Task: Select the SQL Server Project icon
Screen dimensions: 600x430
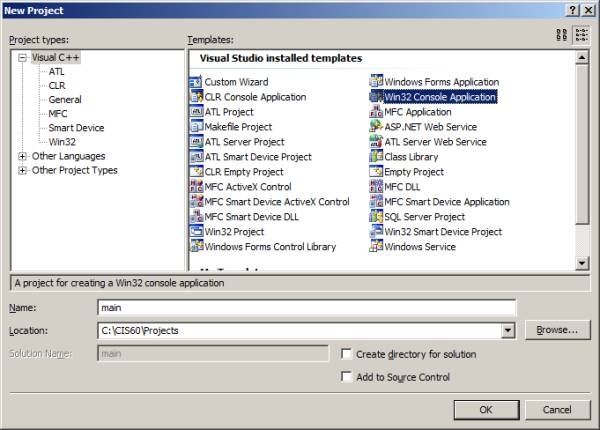Action: [376, 216]
